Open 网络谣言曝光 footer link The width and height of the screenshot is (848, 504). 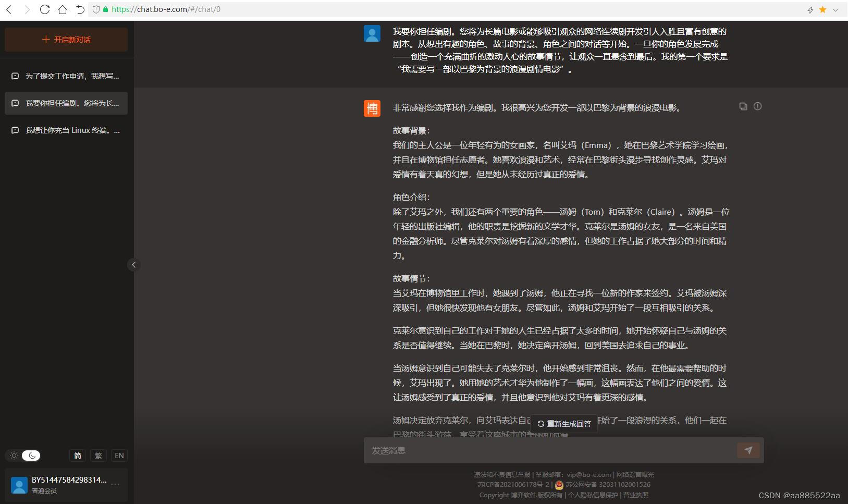tap(635, 475)
